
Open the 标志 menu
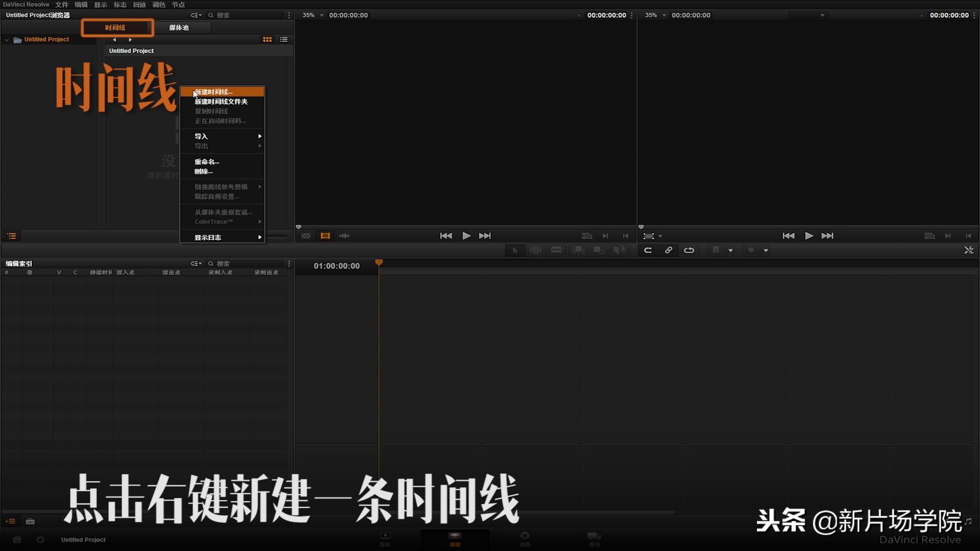(120, 5)
